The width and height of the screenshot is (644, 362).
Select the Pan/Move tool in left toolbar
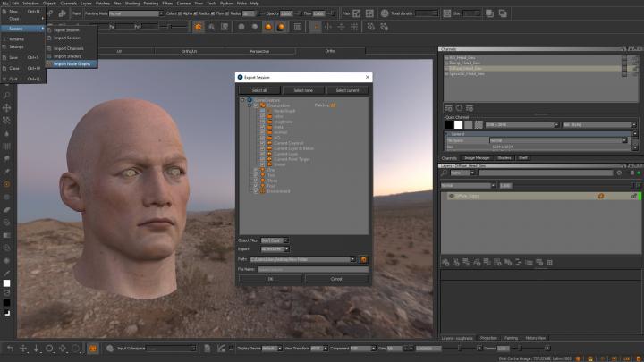6,106
